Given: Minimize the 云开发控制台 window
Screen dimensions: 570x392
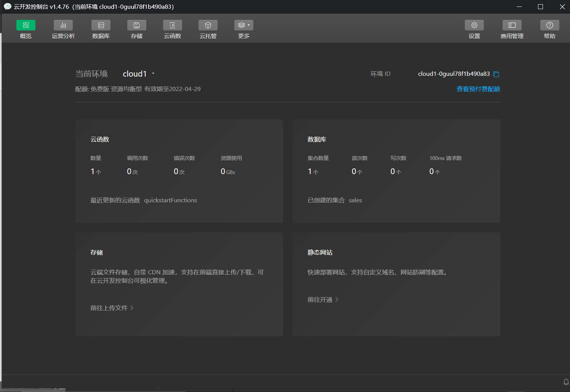Looking at the screenshot, I should pyautogui.click(x=519, y=7).
